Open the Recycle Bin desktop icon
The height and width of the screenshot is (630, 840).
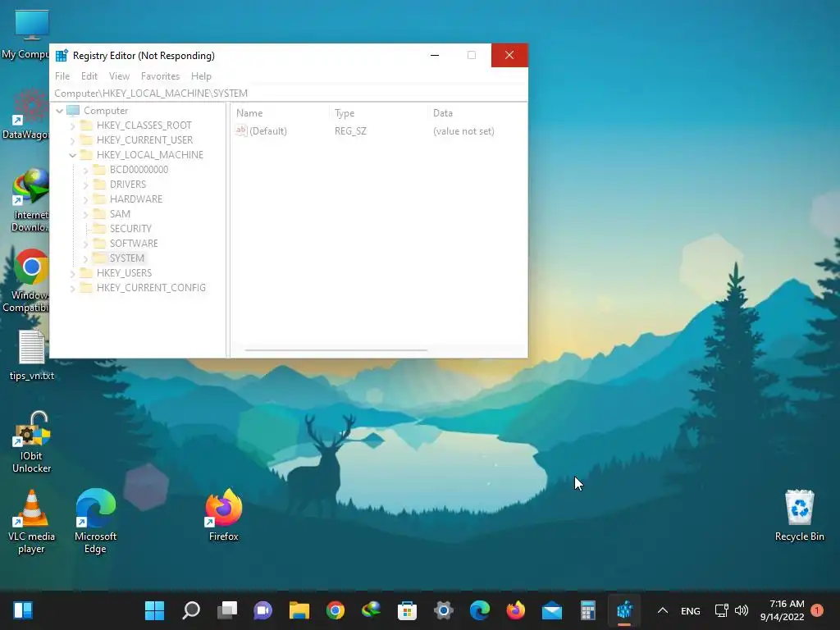click(x=799, y=515)
